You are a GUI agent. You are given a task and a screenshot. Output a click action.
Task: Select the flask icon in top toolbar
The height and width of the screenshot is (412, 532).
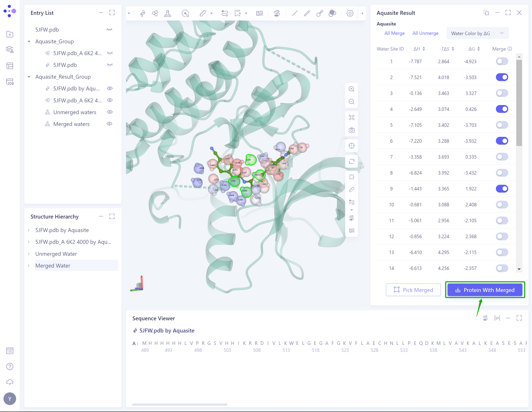tap(168, 13)
